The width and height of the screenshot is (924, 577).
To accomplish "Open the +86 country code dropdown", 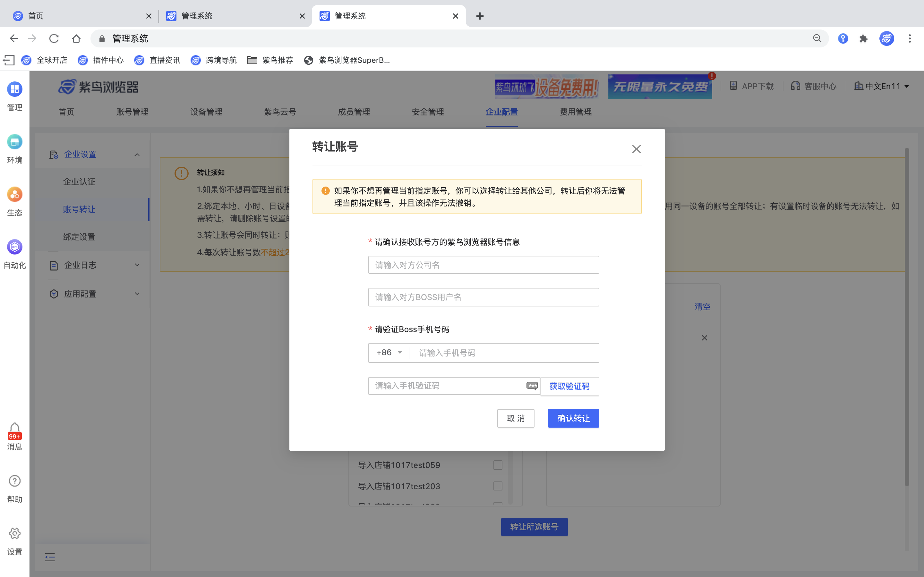I will coord(388,353).
